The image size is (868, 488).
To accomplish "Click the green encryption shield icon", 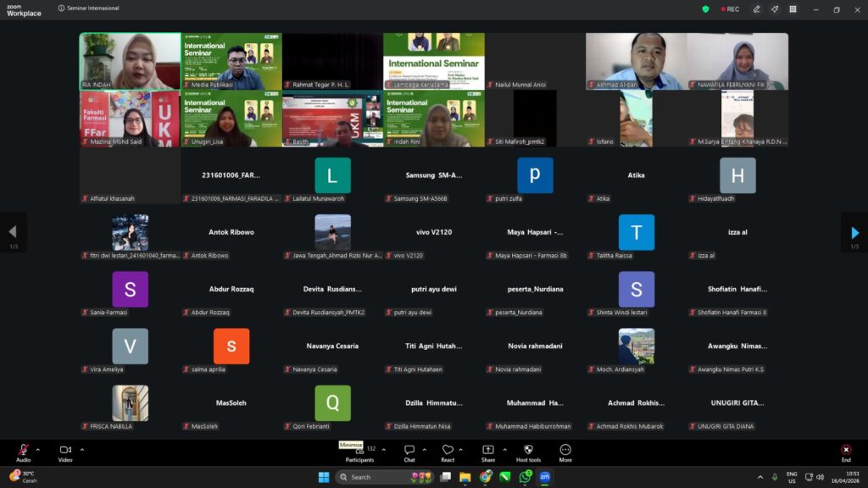I will point(705,9).
